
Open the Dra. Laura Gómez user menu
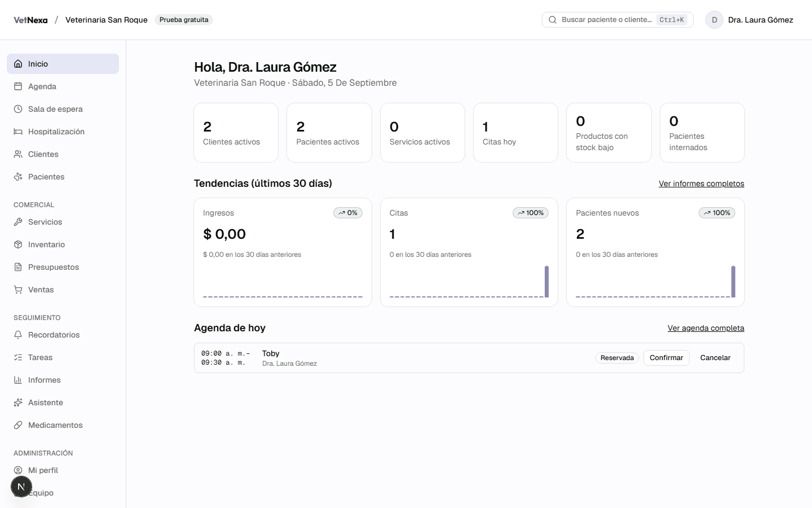pyautogui.click(x=749, y=20)
